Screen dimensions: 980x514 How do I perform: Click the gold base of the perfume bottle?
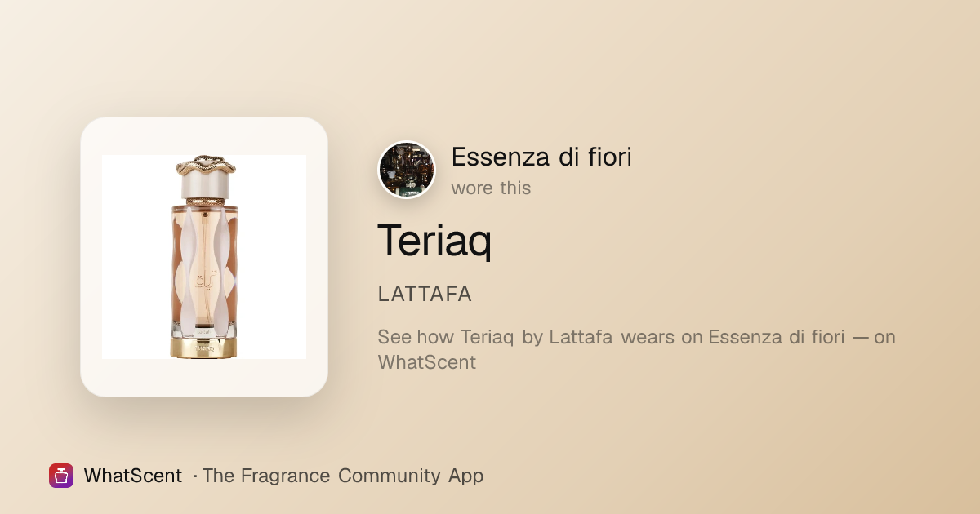[x=205, y=348]
